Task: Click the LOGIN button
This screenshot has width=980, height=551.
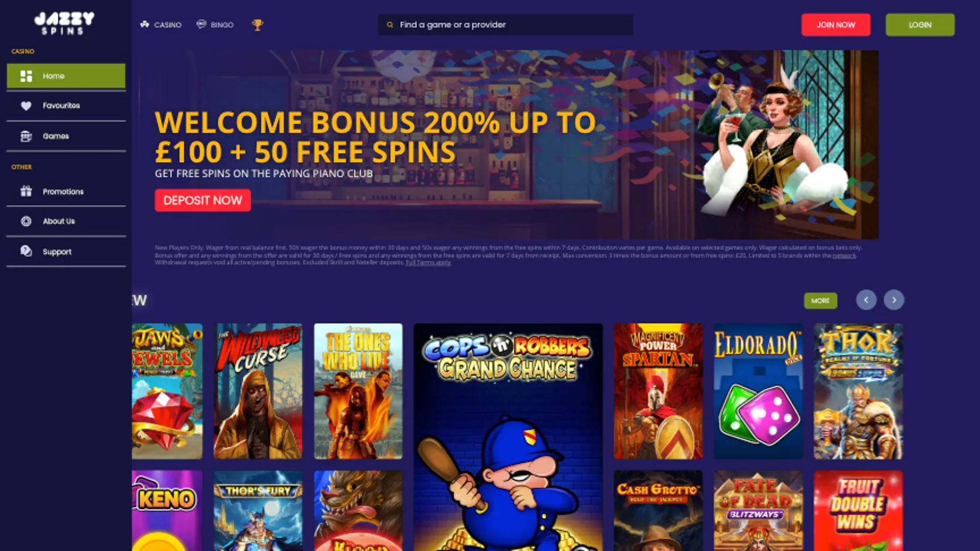Action: coord(920,25)
